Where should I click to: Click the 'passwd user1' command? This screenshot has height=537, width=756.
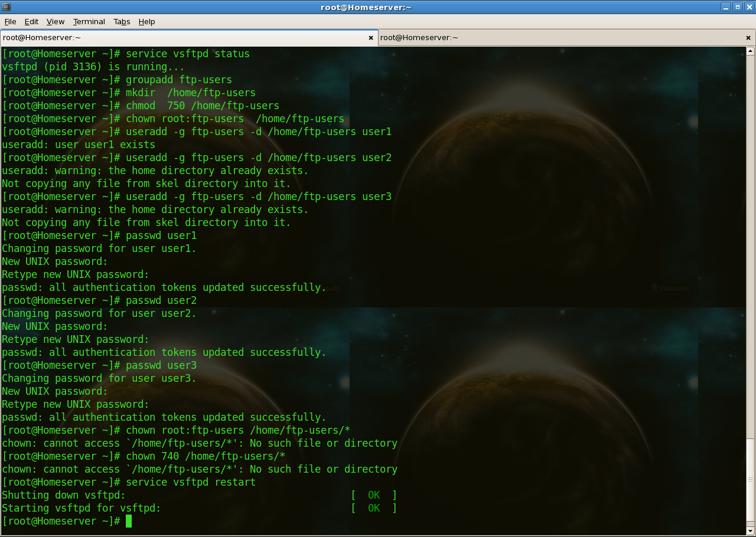161,235
